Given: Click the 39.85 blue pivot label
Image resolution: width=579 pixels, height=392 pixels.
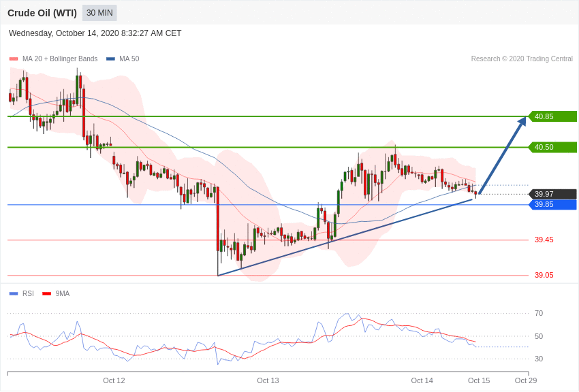Looking at the screenshot, I should tap(553, 204).
